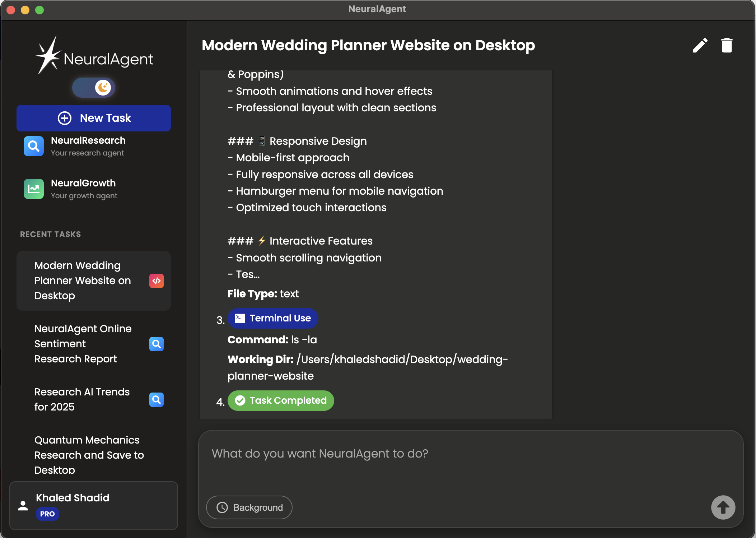Click the Terminal Use step badge
The width and height of the screenshot is (756, 538).
tap(273, 318)
